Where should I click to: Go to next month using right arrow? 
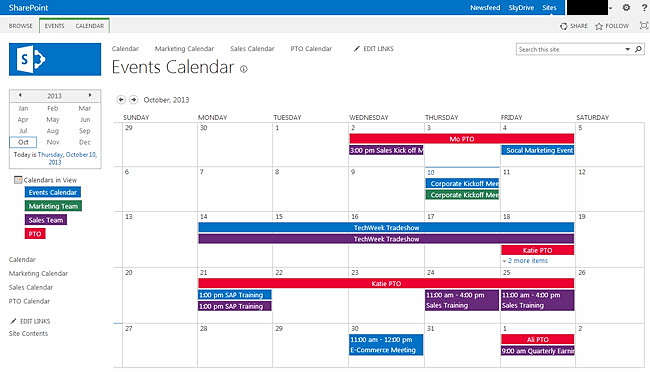click(133, 100)
